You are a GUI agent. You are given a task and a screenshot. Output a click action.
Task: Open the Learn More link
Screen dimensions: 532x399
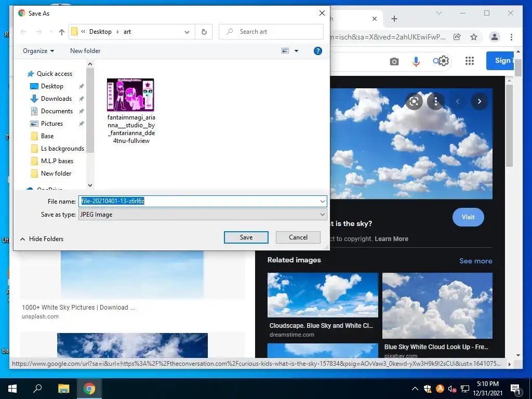[x=391, y=239]
